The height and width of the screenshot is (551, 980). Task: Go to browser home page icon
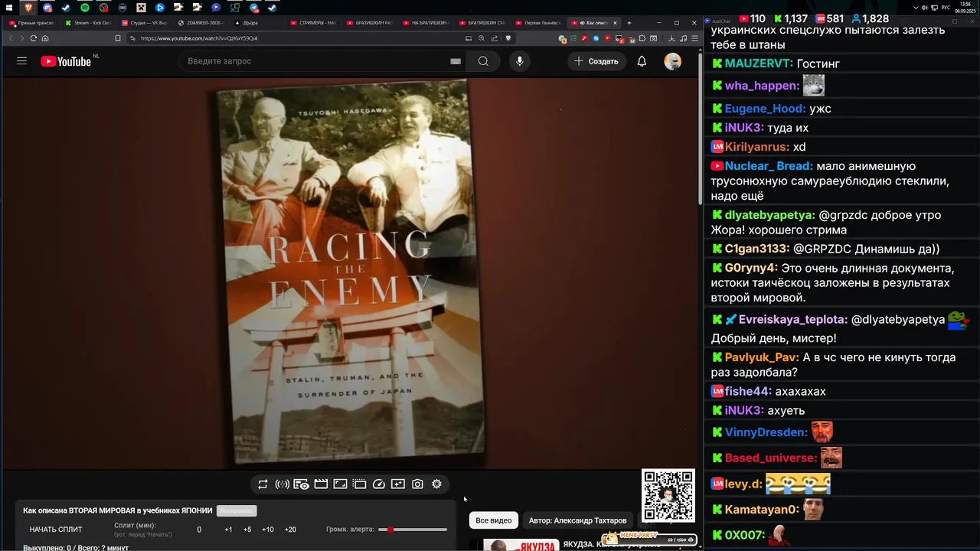click(45, 38)
